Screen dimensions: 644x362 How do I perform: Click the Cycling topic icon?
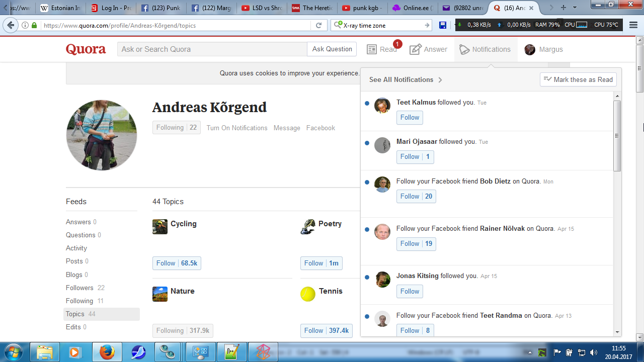tap(160, 227)
